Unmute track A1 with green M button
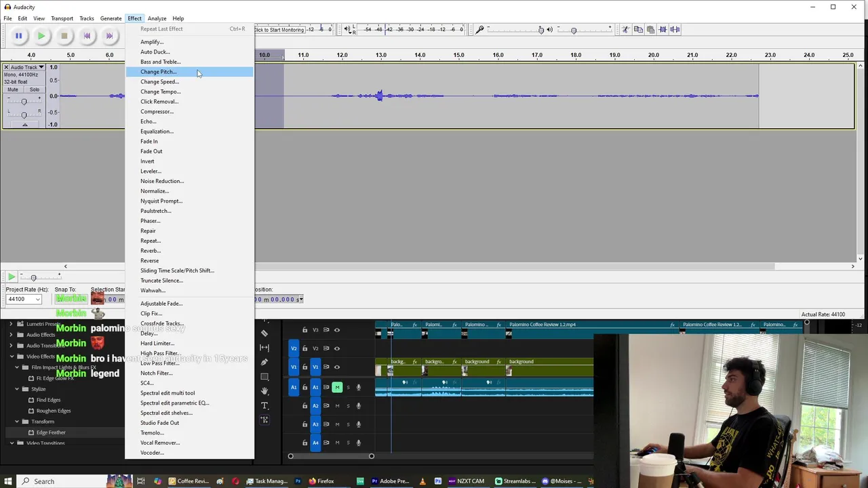Viewport: 868px width, 488px height. coord(337,388)
